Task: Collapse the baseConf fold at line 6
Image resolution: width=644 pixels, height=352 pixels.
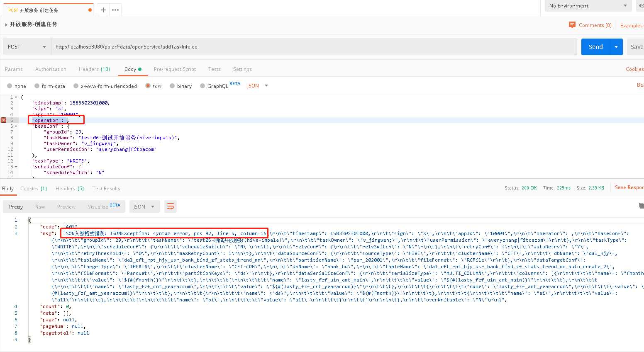Action: coord(16,126)
